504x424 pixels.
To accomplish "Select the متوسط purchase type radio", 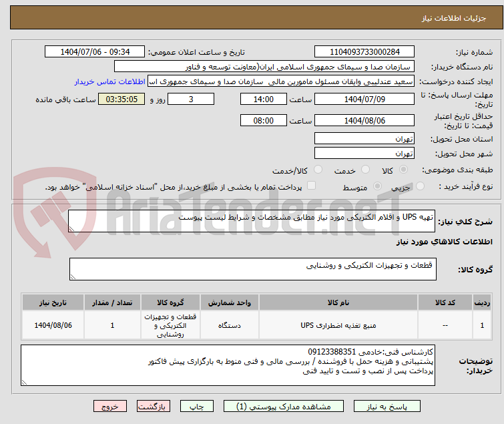I will 377,186.
